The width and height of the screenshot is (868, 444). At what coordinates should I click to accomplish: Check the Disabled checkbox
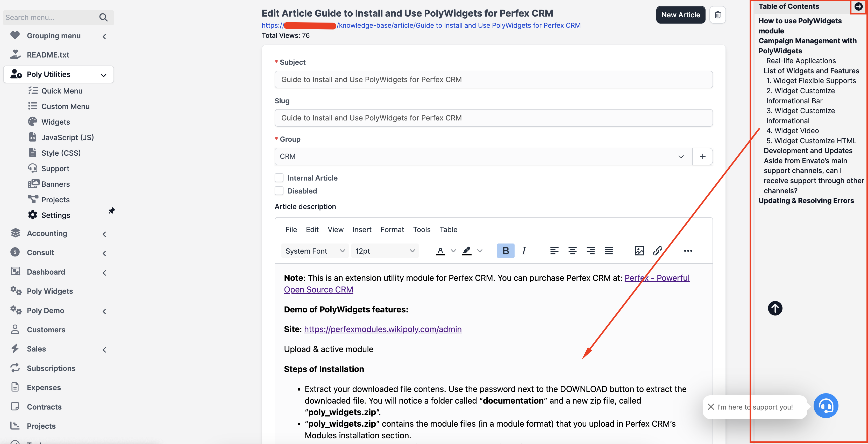click(279, 191)
